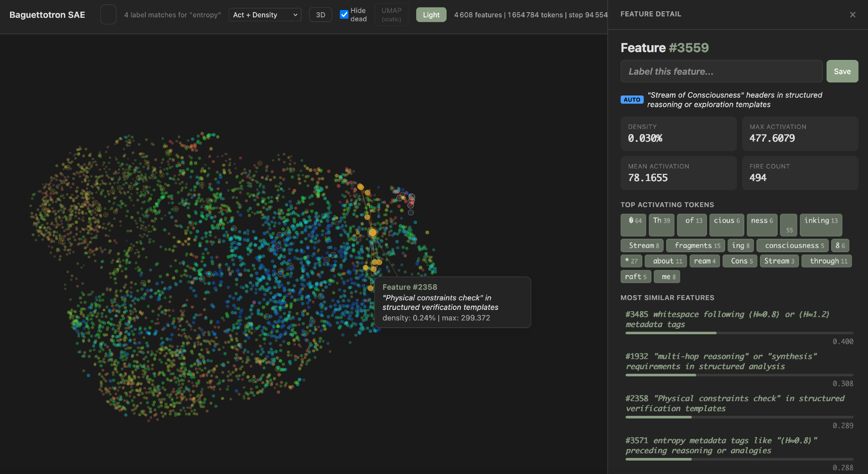Click the empty square button beside the title
Image resolution: width=868 pixels, height=474 pixels.
[x=108, y=15]
